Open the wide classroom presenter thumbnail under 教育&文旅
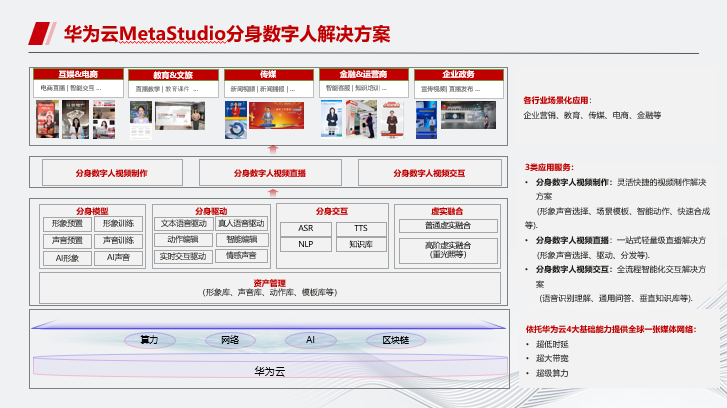Image resolution: width=727 pixels, height=408 pixels. tap(180, 115)
